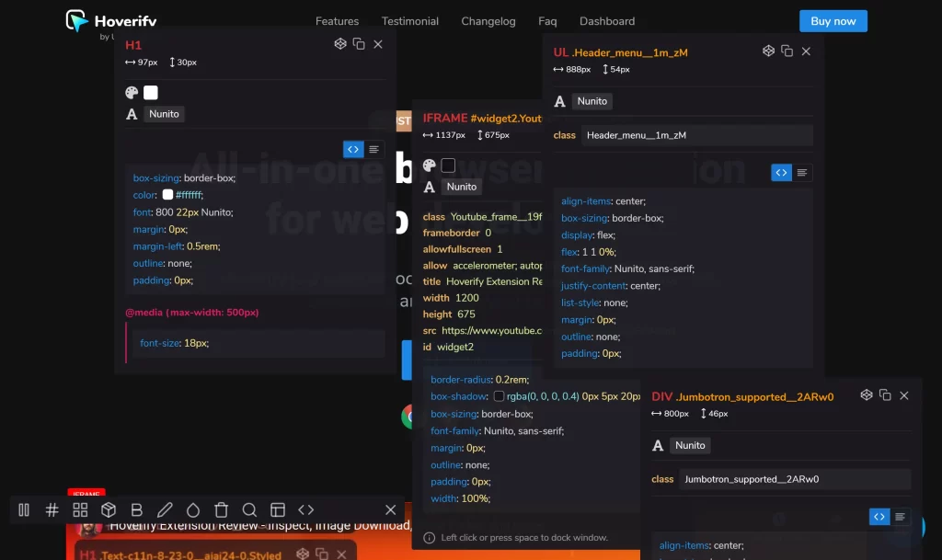Click the class field containing Header_menu__1m_zM
Screen dimensions: 942x560
[x=697, y=135]
